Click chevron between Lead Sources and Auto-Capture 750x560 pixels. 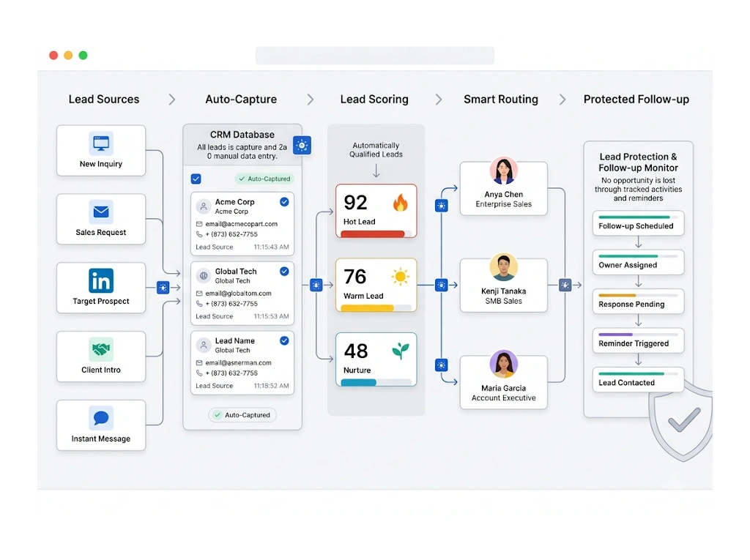(172, 100)
